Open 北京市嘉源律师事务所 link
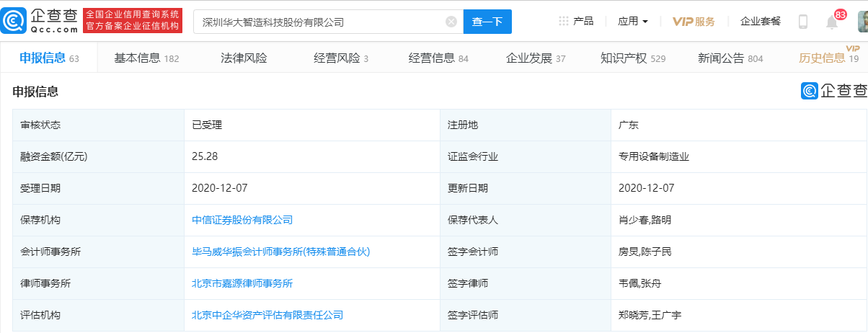Image resolution: width=868 pixels, height=333 pixels. tap(242, 283)
